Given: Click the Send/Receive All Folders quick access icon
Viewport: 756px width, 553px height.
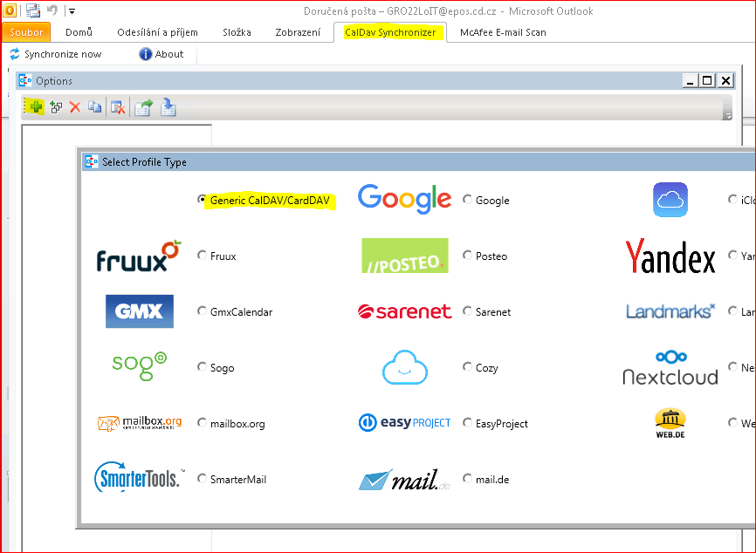Looking at the screenshot, I should coord(33,10).
